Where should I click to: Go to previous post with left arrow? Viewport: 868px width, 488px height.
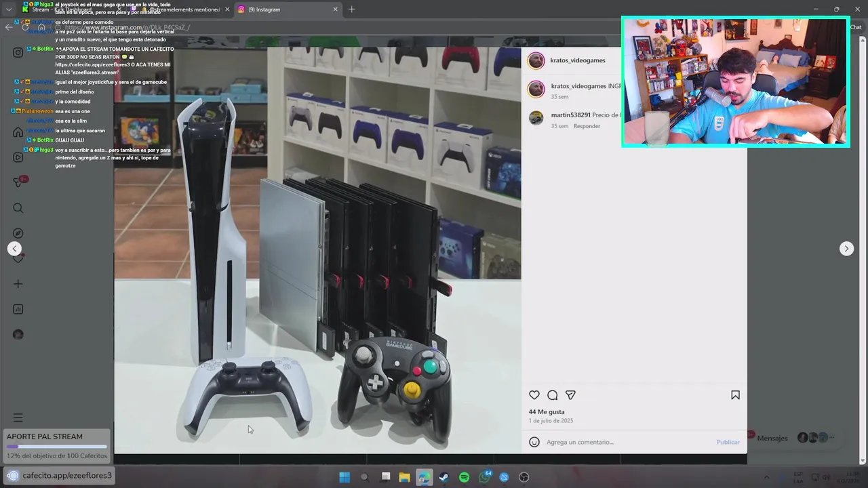[x=15, y=249]
